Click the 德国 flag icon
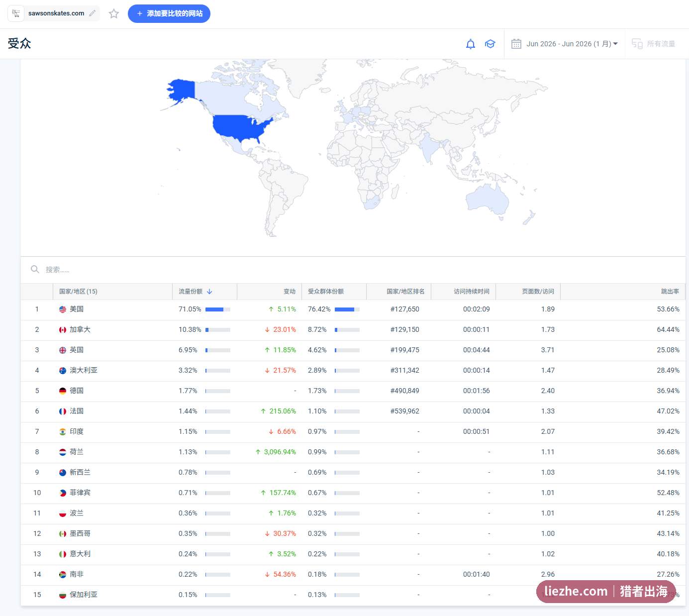Image resolution: width=689 pixels, height=616 pixels. [x=63, y=391]
